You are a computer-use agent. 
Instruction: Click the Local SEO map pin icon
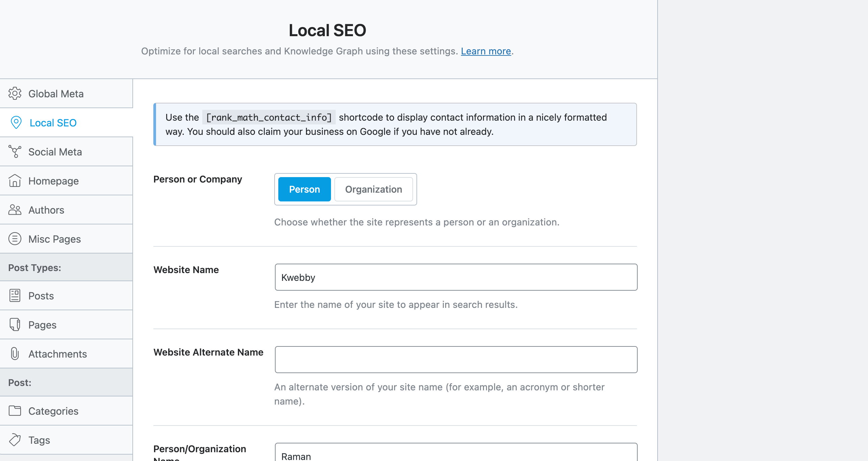click(x=16, y=123)
